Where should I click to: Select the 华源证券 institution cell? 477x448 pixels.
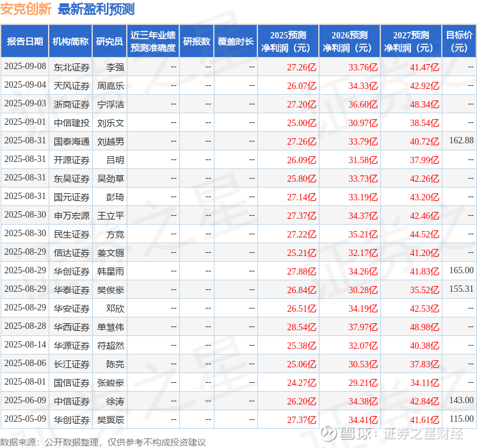coord(72,346)
